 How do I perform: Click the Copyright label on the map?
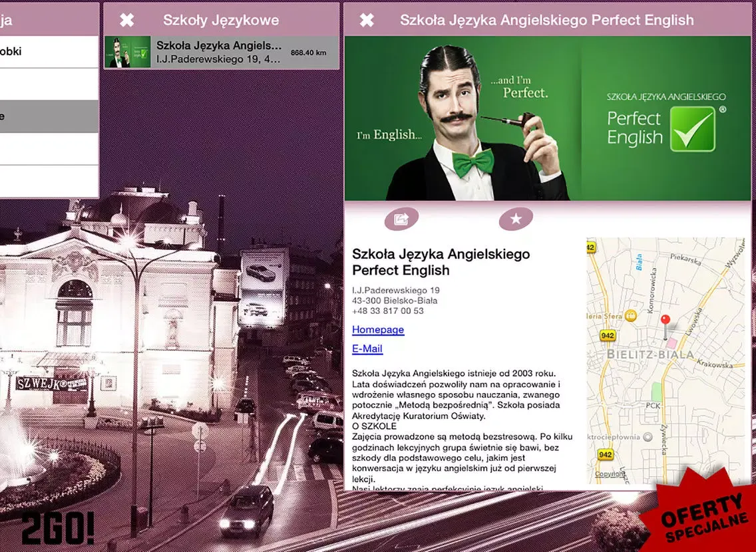click(x=610, y=474)
